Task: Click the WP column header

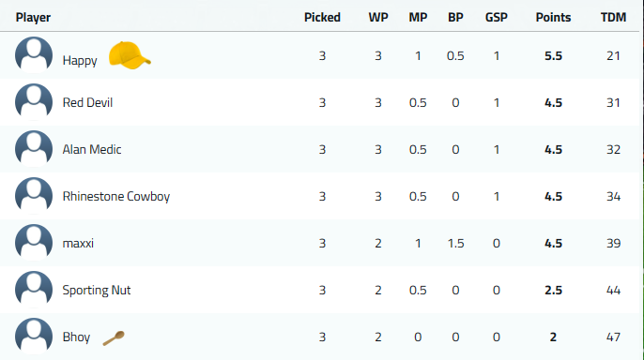Action: 378,17
